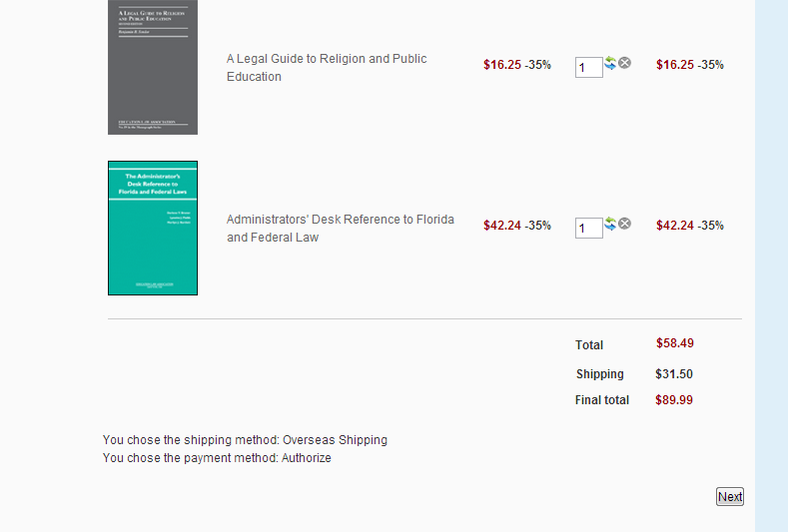Click the $58.49 Total amount
The height and width of the screenshot is (532, 788).
[x=675, y=343]
